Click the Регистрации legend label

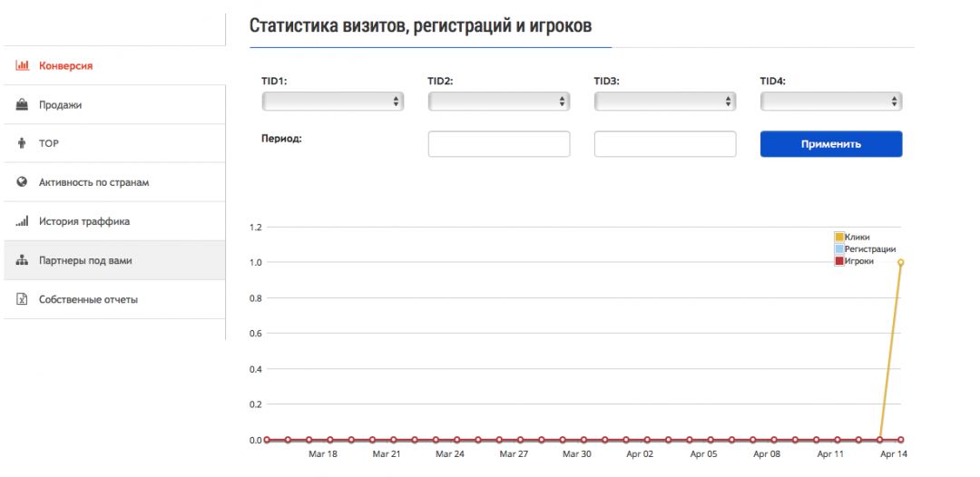point(870,248)
